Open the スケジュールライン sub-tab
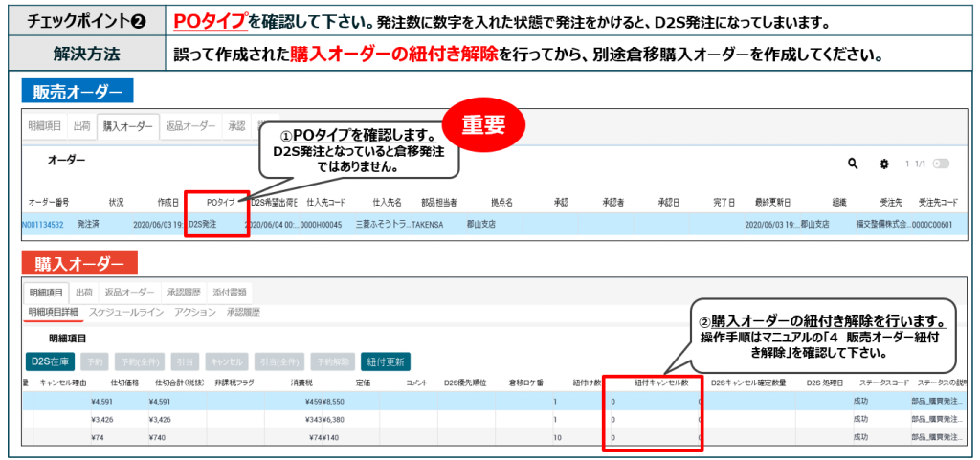 coord(126,313)
